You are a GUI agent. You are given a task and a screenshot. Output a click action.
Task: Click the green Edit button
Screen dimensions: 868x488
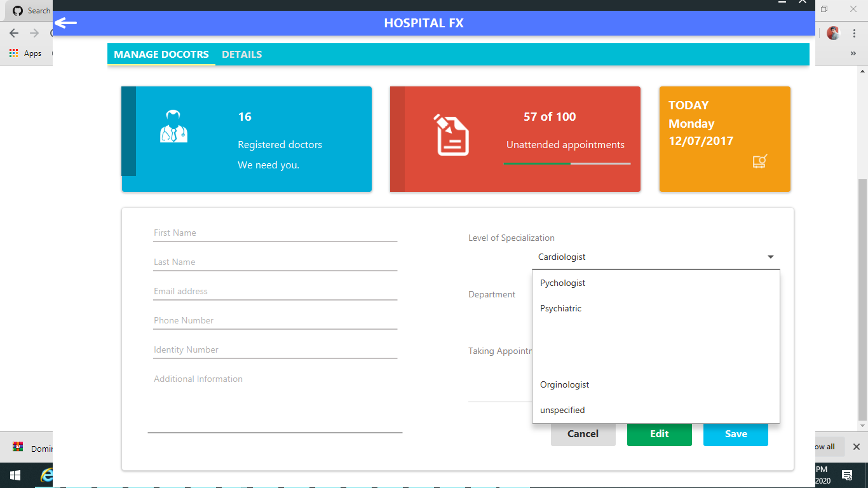tap(660, 434)
